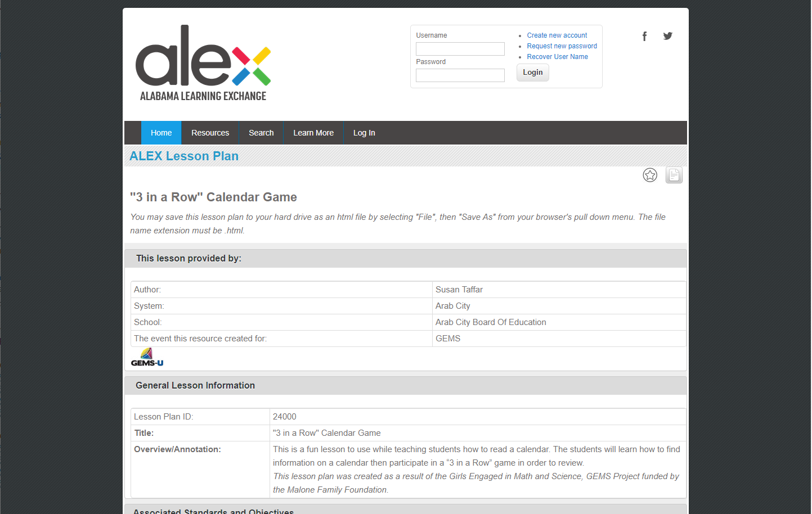This screenshot has width=812, height=514.
Task: Click the star favorite icon
Action: (x=650, y=175)
